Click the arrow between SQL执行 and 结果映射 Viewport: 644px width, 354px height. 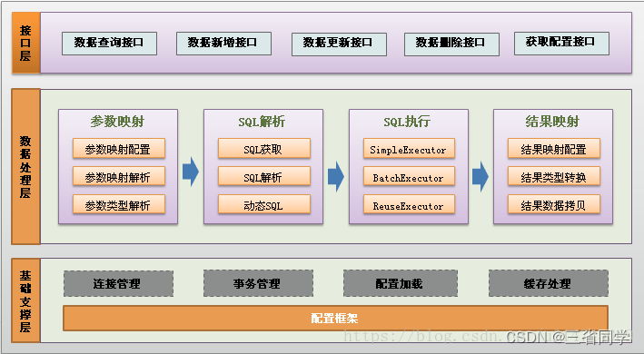point(481,176)
